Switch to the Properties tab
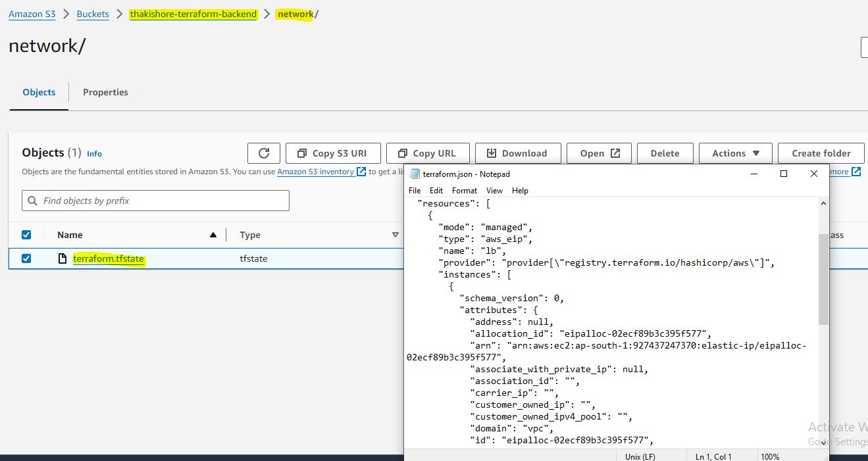868x461 pixels. 105,92
